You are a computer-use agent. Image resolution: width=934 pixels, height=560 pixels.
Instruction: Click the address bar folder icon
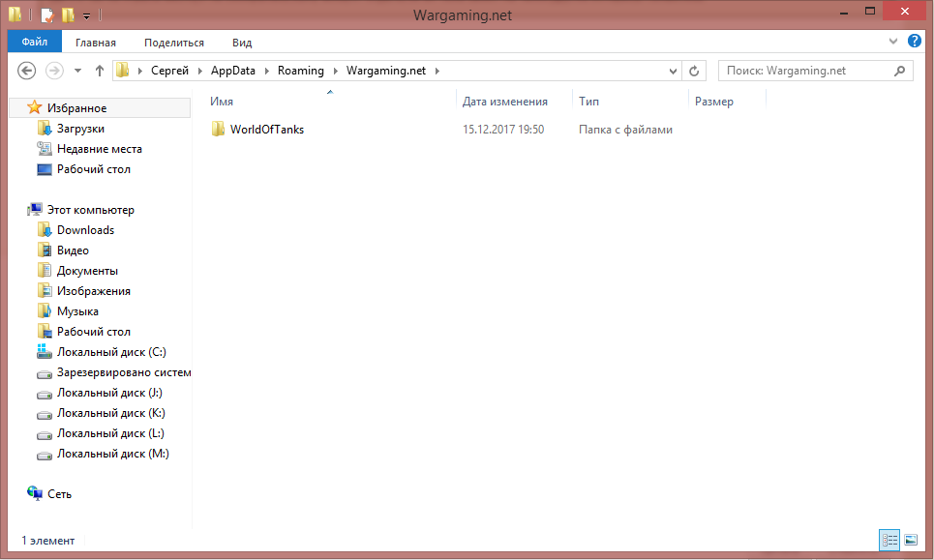[x=122, y=71]
